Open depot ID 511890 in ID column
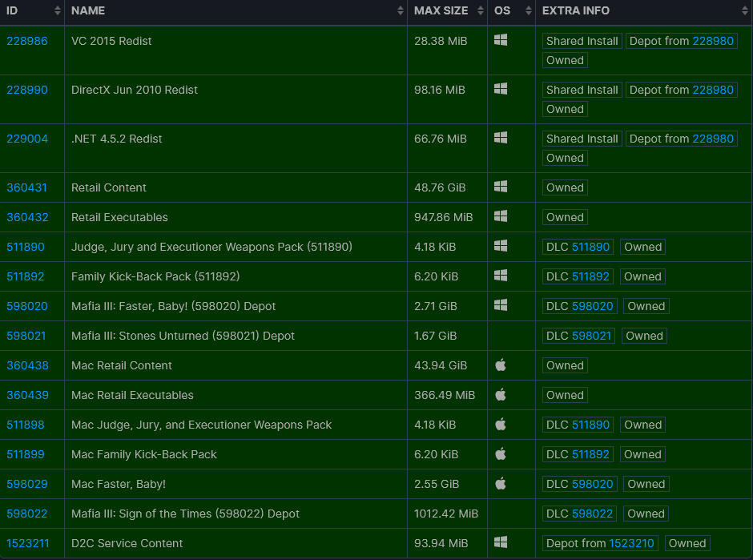 tap(26, 247)
